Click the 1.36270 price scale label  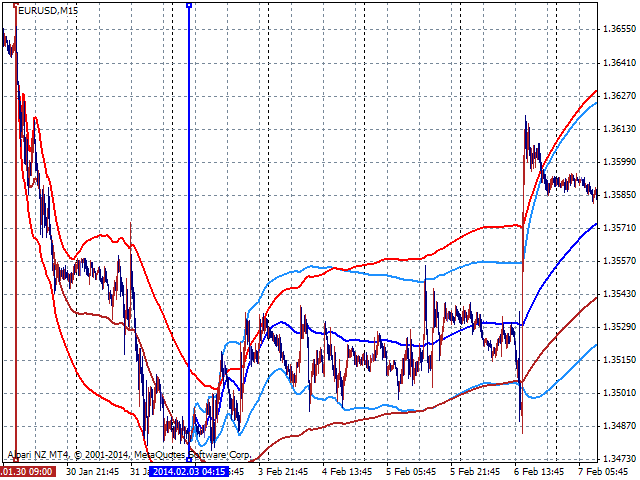[x=619, y=97]
